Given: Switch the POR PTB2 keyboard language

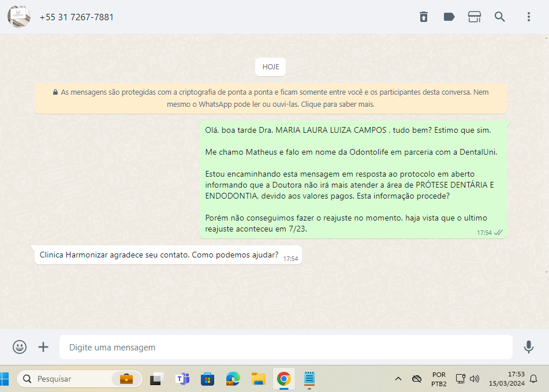Looking at the screenshot, I should click(439, 379).
